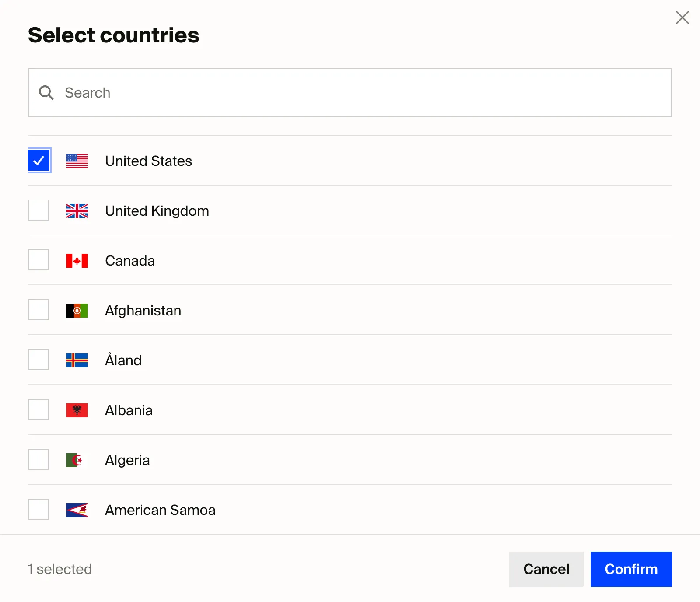
Task: Check the Åland checkbox
Action: (38, 360)
